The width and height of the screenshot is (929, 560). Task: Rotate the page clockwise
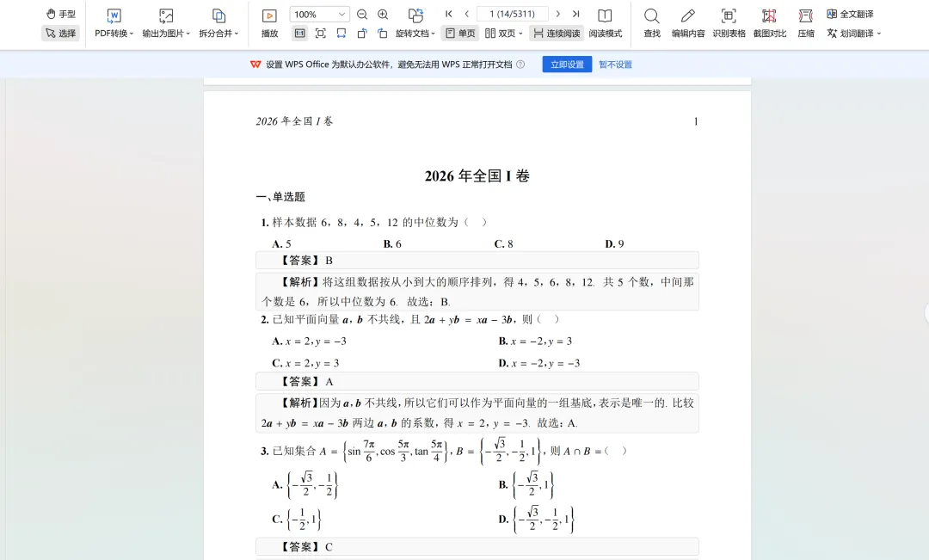(x=383, y=34)
